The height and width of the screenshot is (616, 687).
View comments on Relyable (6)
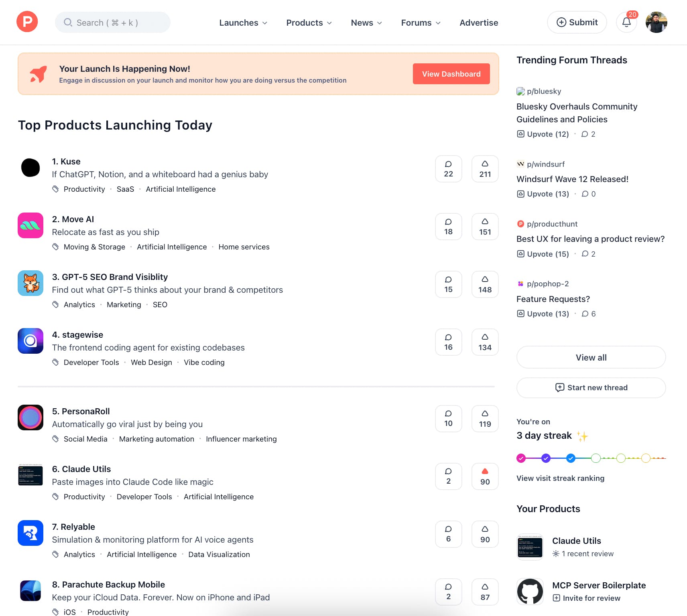click(449, 534)
